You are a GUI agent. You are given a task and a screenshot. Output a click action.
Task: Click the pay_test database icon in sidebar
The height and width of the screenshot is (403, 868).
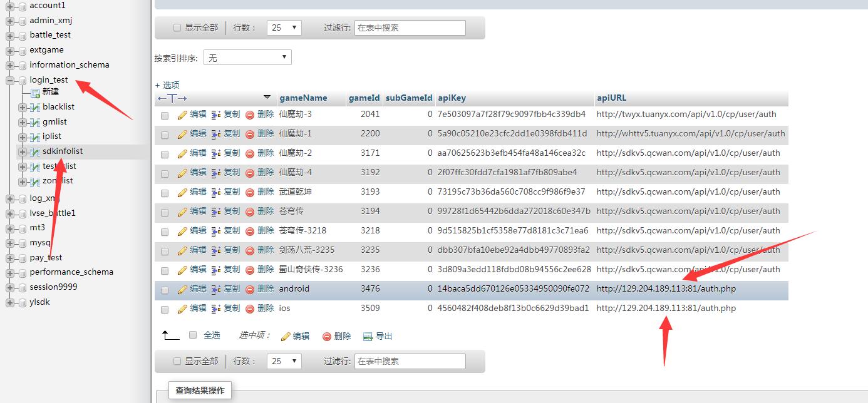click(23, 258)
